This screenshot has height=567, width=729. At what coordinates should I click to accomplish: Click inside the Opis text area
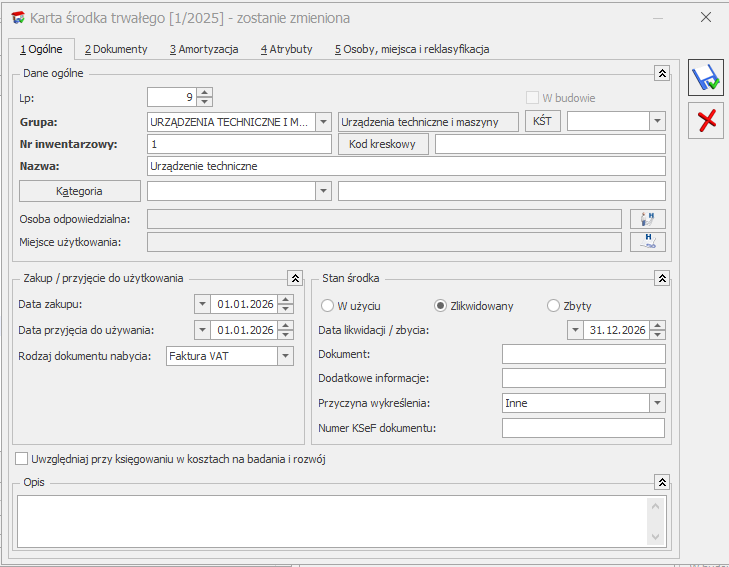click(x=332, y=521)
